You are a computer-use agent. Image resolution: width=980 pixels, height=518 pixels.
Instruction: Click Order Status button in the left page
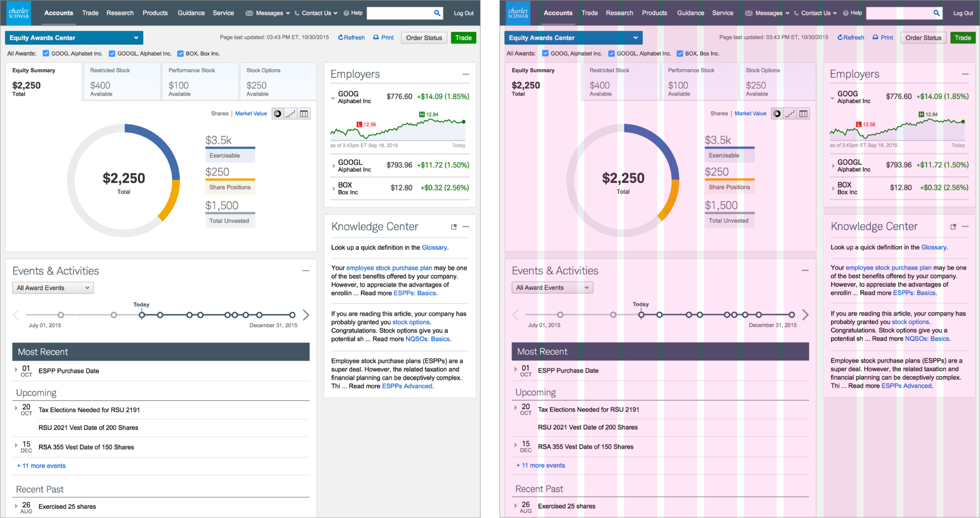point(424,38)
